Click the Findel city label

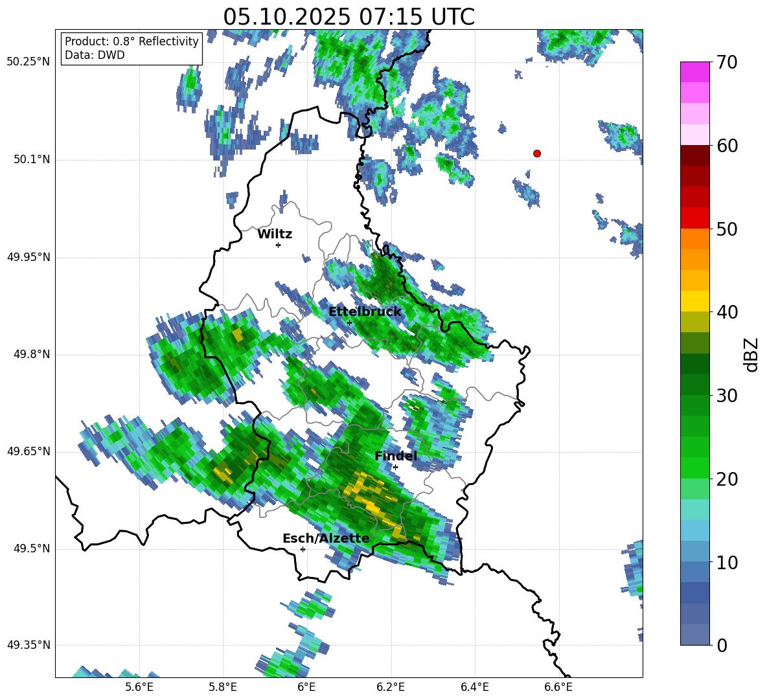tap(396, 456)
